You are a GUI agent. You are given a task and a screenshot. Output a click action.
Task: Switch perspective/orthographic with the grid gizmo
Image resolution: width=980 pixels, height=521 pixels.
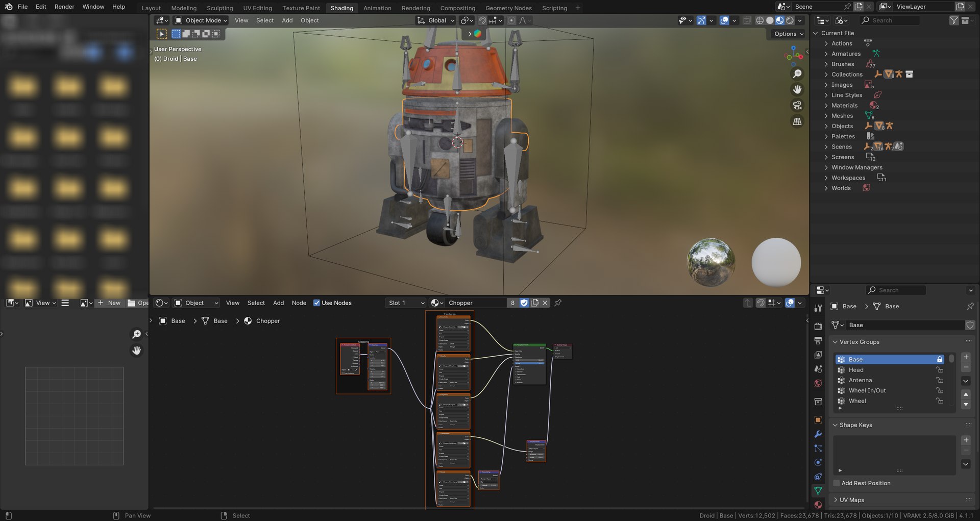797,121
